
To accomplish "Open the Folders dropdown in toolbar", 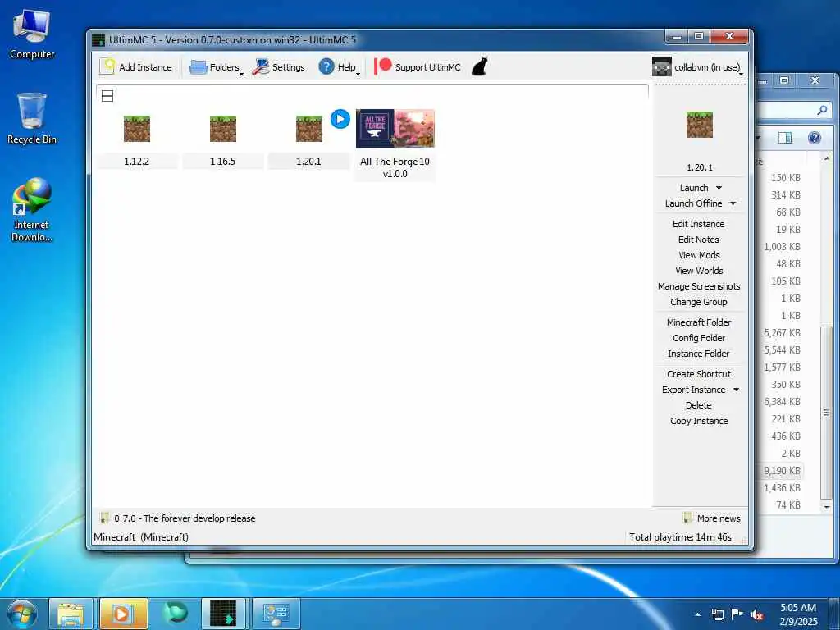I will pos(217,67).
